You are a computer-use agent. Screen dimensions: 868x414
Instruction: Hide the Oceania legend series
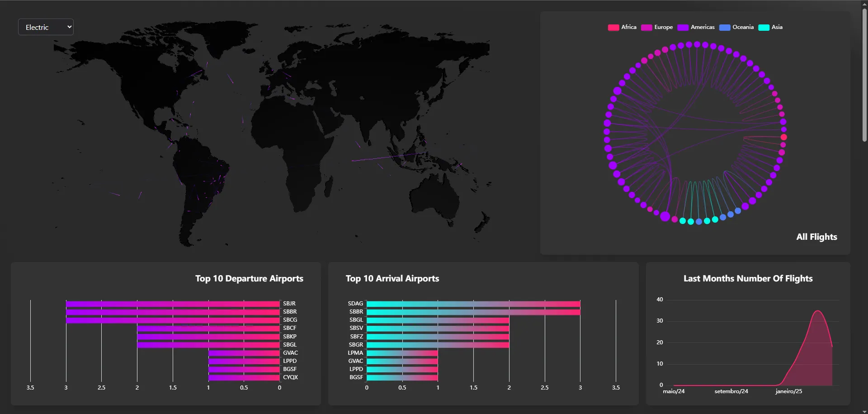click(736, 27)
